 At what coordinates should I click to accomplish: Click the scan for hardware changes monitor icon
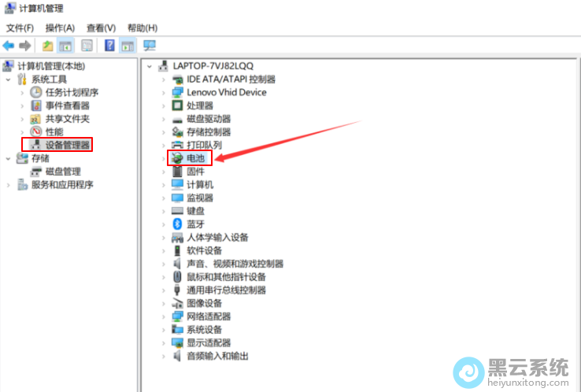(x=149, y=46)
